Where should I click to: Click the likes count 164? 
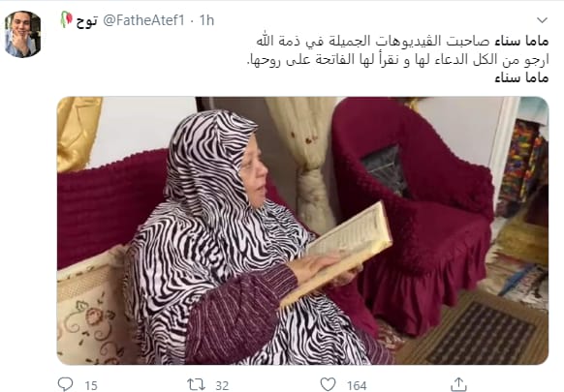357,385
